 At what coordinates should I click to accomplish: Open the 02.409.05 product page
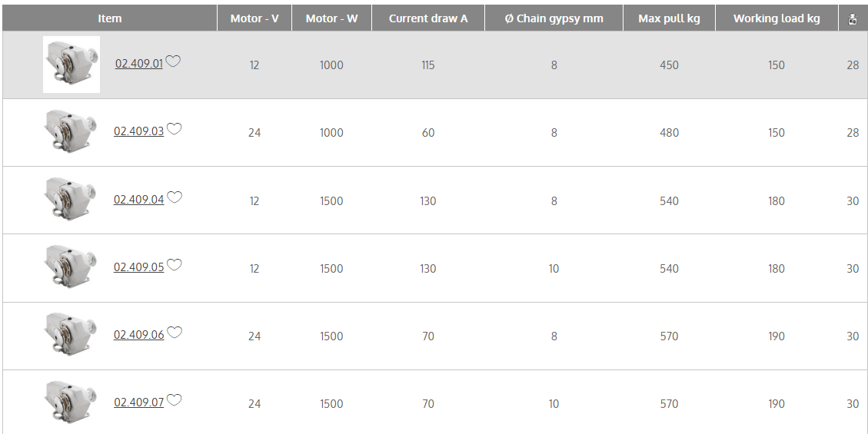pos(138,267)
